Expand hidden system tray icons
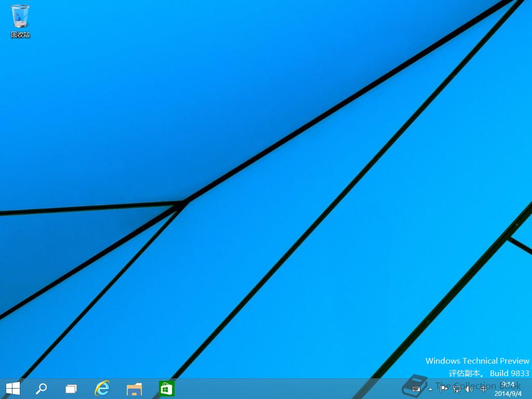The image size is (532, 399). [430, 389]
